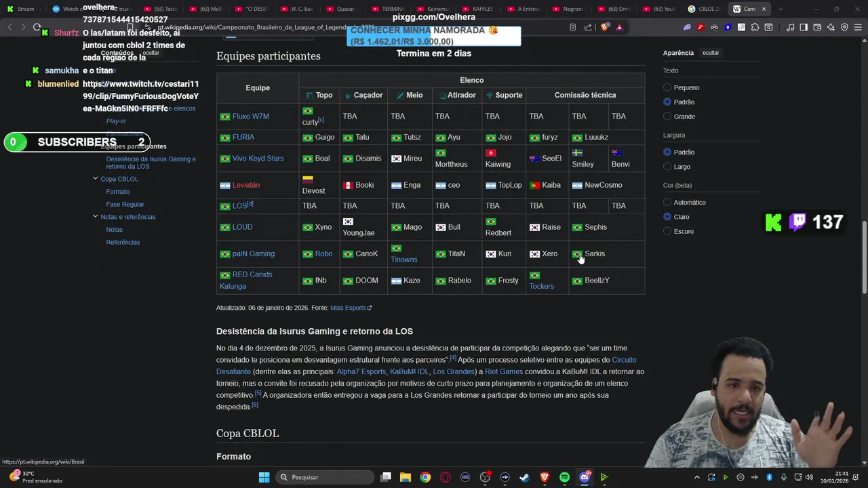Click the Windows Start button
Image resolution: width=868 pixels, height=488 pixels.
pos(264,477)
